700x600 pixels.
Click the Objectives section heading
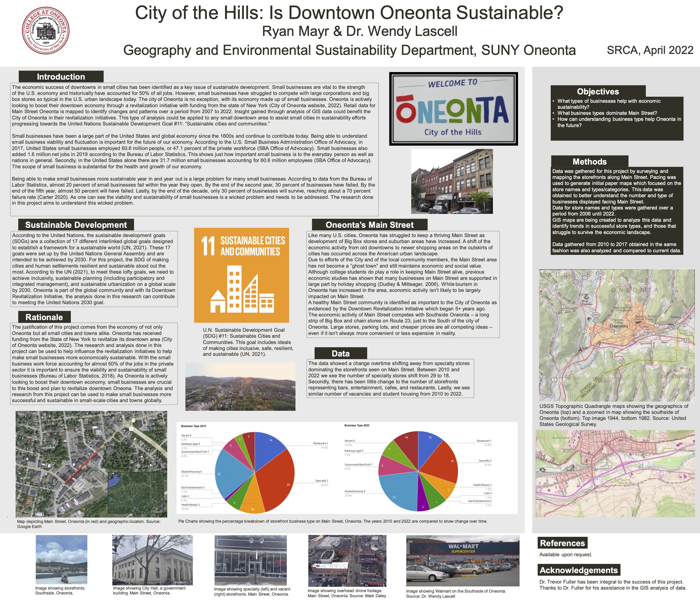pos(598,92)
